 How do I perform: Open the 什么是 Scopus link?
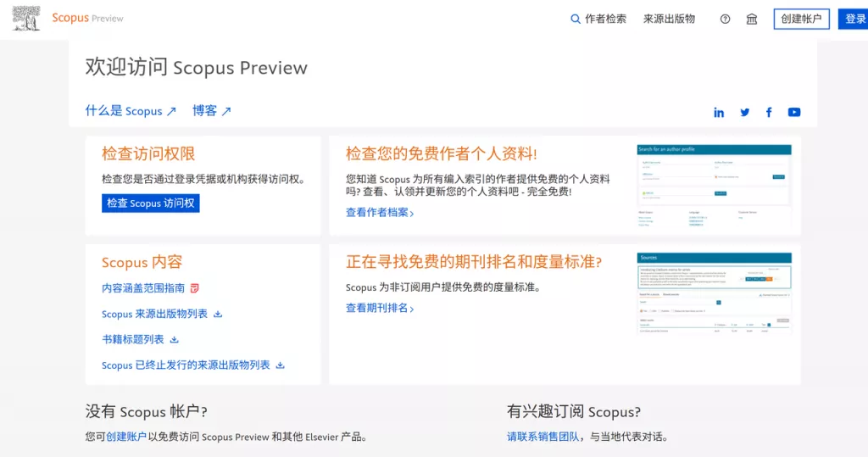131,111
